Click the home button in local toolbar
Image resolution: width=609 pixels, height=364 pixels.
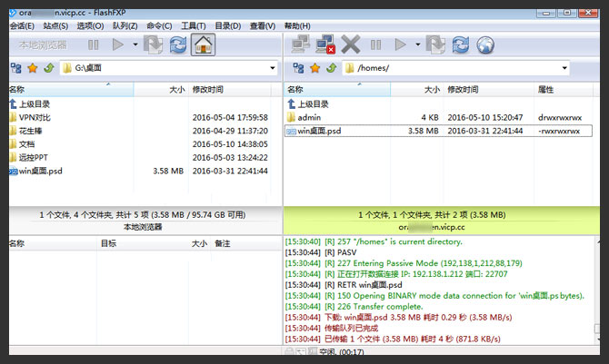click(203, 44)
